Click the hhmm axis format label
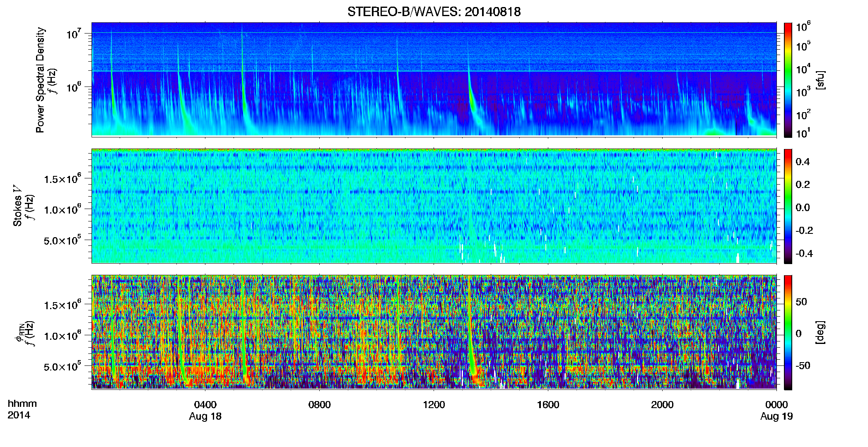The image size is (868, 447). tap(22, 404)
